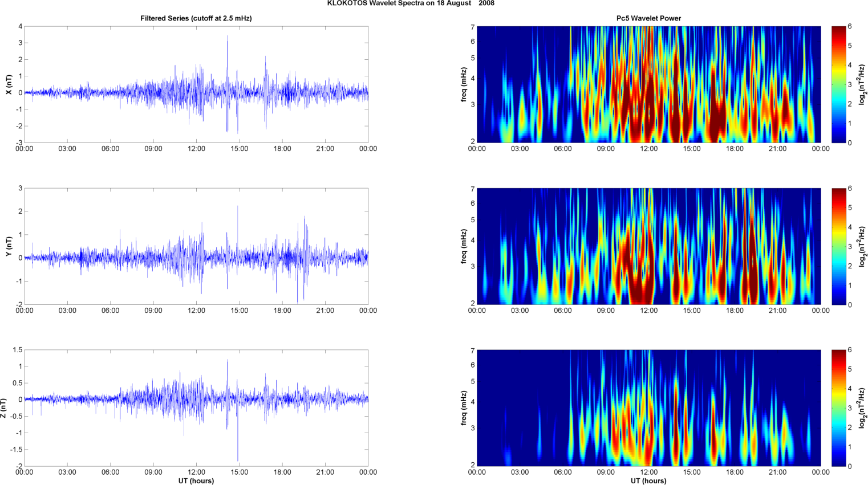The image size is (868, 485).
Task: Click the Z component wavelet power spectrogram
Action: pyautogui.click(x=648, y=408)
